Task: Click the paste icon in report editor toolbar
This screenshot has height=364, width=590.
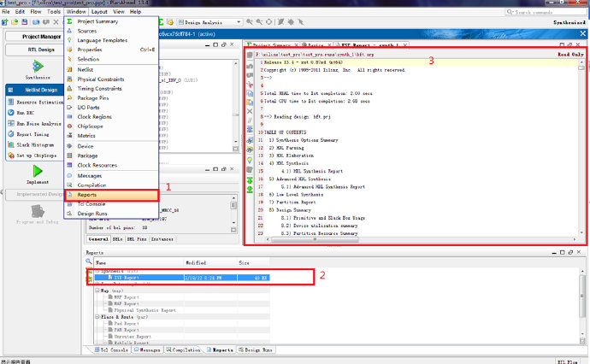Action: coord(250,103)
